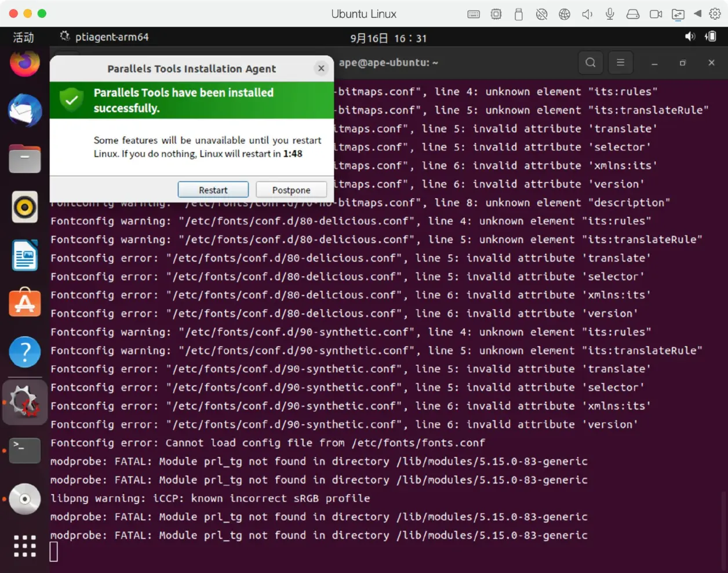Close the terminal window
Screen dimensions: 728x573
tap(711, 63)
